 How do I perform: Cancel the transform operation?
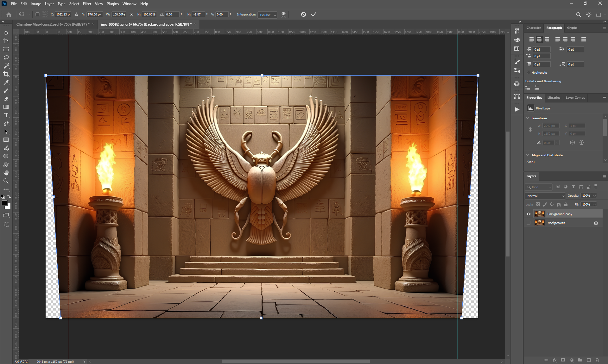pos(303,15)
